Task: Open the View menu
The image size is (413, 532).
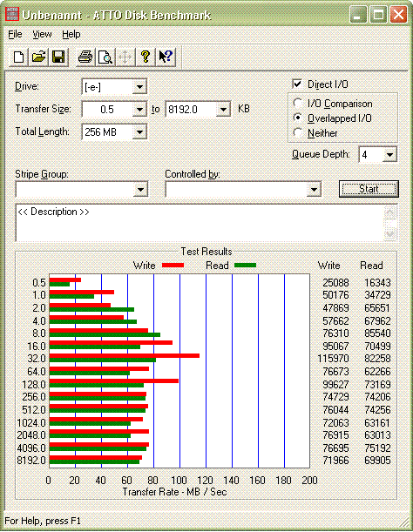Action: (42, 34)
